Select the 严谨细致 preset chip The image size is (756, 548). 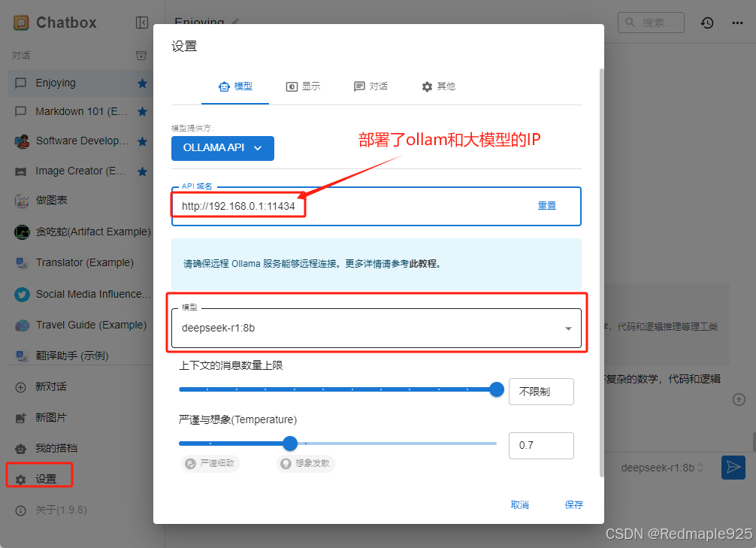coord(210,464)
